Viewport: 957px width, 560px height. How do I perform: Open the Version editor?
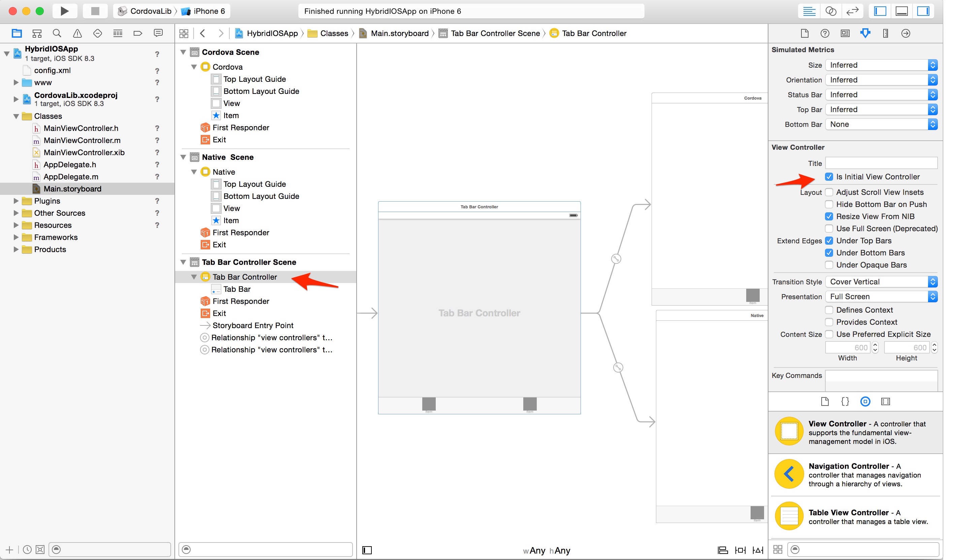[852, 11]
